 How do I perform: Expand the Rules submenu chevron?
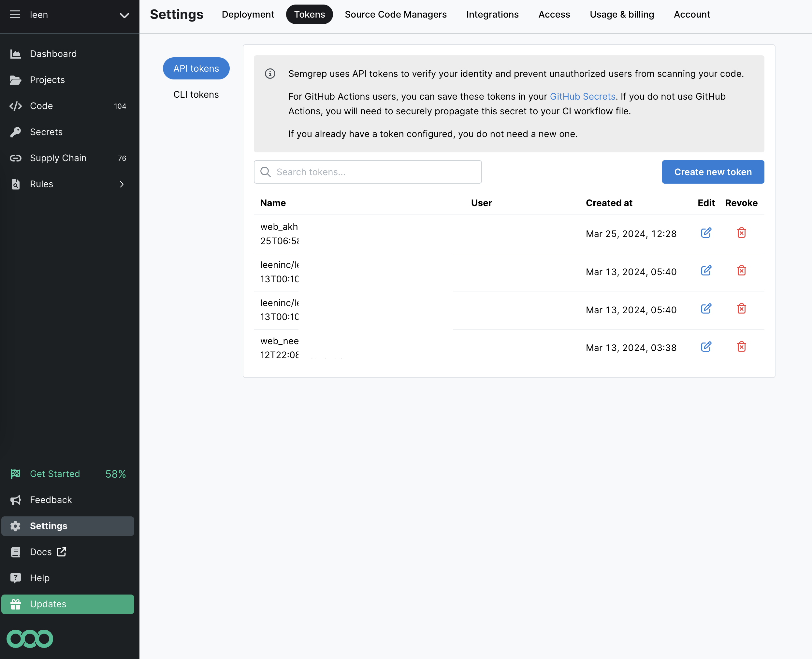click(122, 184)
